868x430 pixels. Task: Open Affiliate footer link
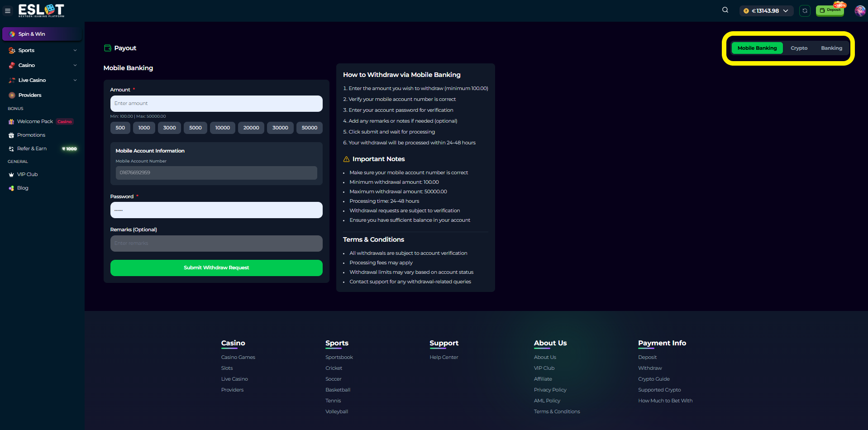[x=543, y=379]
